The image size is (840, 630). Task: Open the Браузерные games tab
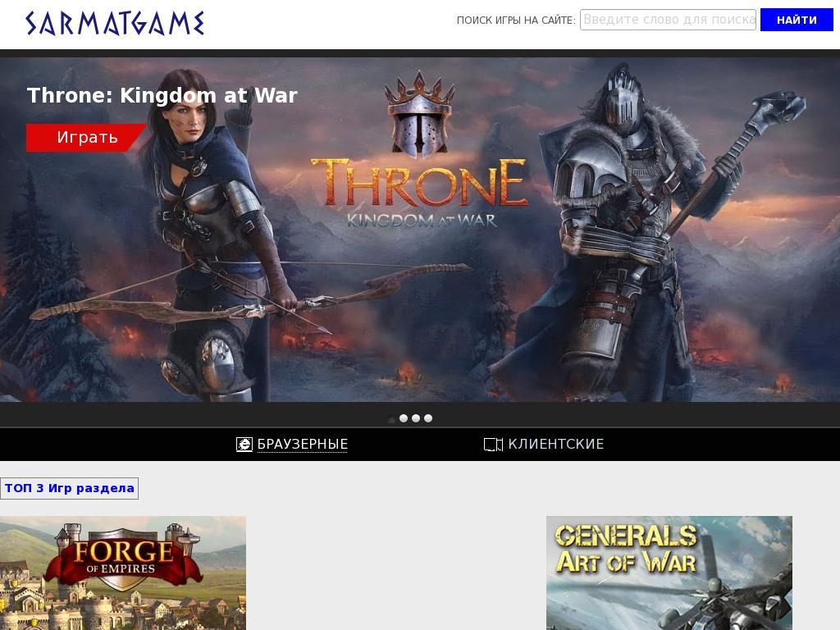click(302, 444)
